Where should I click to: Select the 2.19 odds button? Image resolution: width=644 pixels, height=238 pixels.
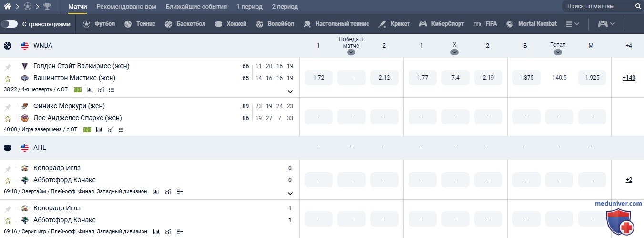pos(488,78)
